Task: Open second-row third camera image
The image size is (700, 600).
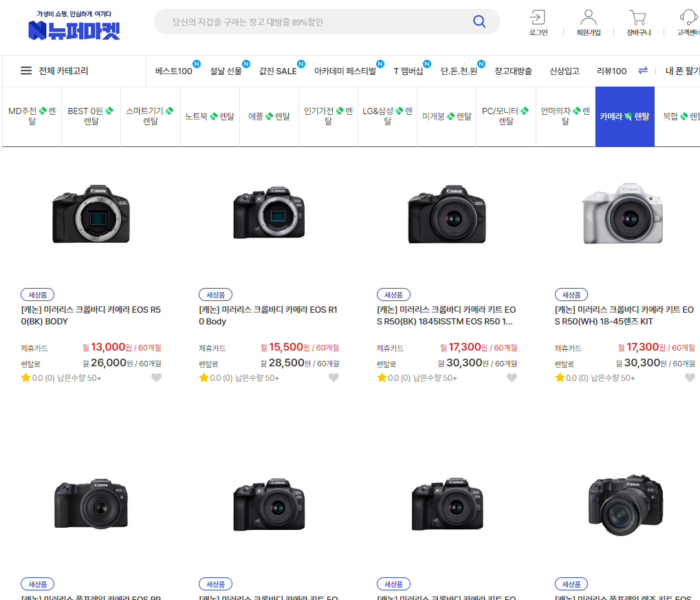Action: click(447, 505)
